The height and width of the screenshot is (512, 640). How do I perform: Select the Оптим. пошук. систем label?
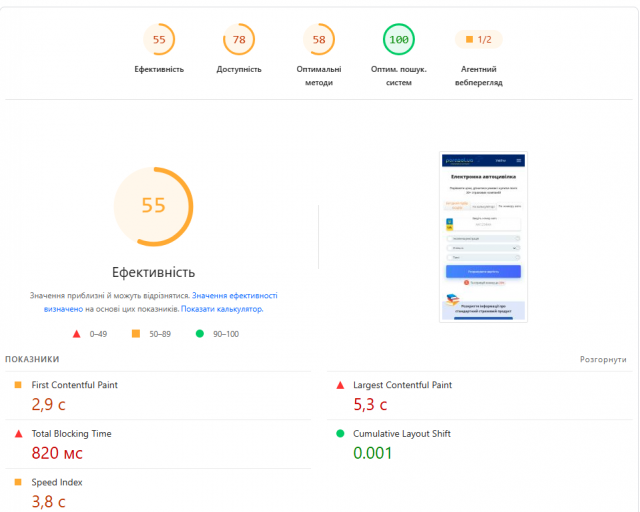point(399,76)
